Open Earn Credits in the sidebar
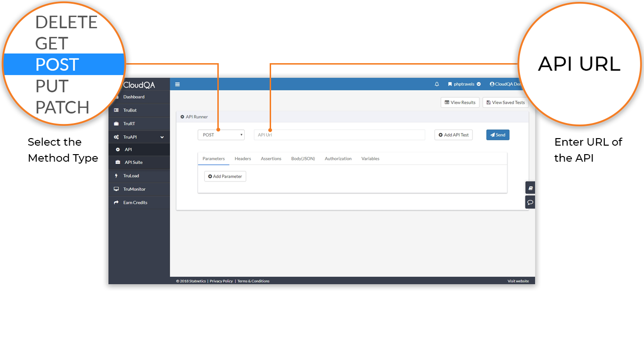 [x=139, y=202]
